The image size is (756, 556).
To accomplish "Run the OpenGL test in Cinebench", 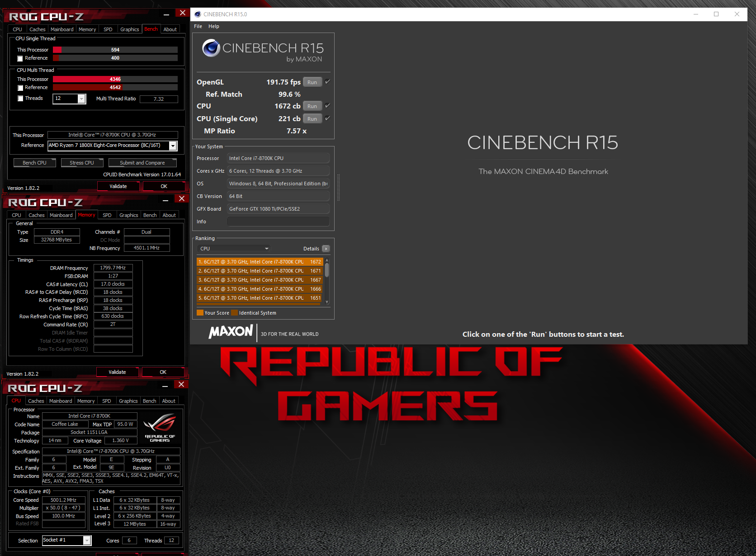I will point(312,82).
